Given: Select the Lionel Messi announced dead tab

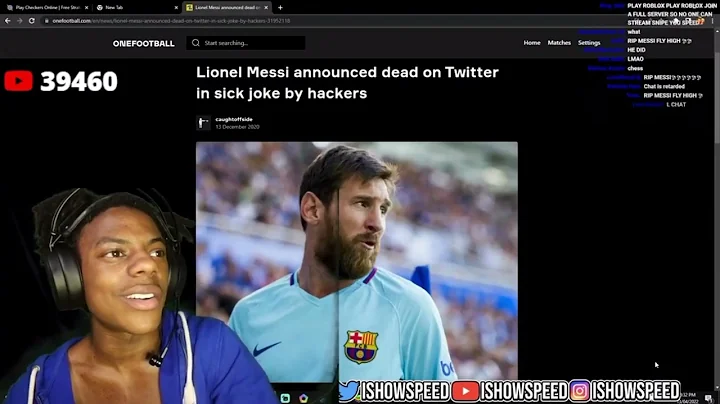Looking at the screenshot, I should tap(227, 7).
